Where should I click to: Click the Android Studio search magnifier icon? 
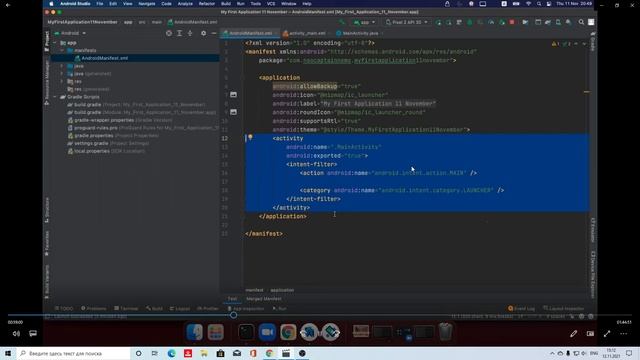point(581,22)
